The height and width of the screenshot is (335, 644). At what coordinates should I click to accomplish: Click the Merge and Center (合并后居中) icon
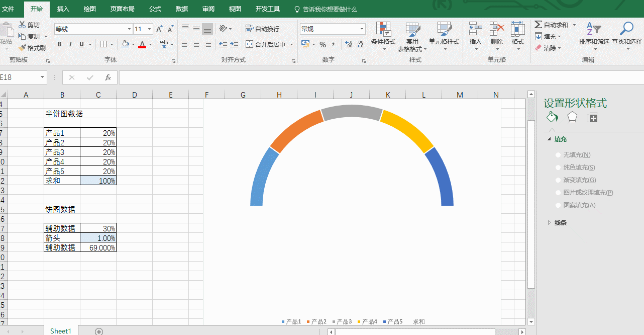tap(265, 44)
